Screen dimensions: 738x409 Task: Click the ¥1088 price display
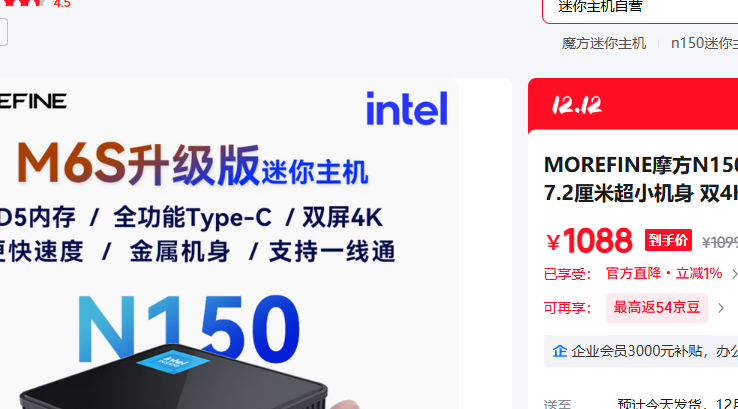(589, 241)
